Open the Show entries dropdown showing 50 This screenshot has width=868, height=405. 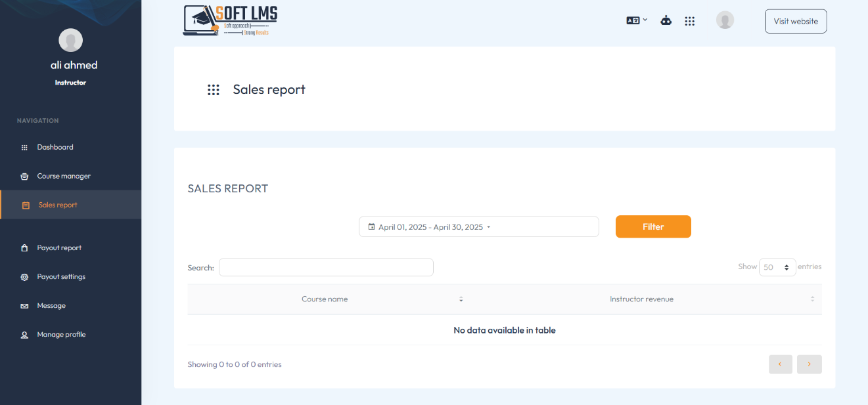tap(777, 267)
